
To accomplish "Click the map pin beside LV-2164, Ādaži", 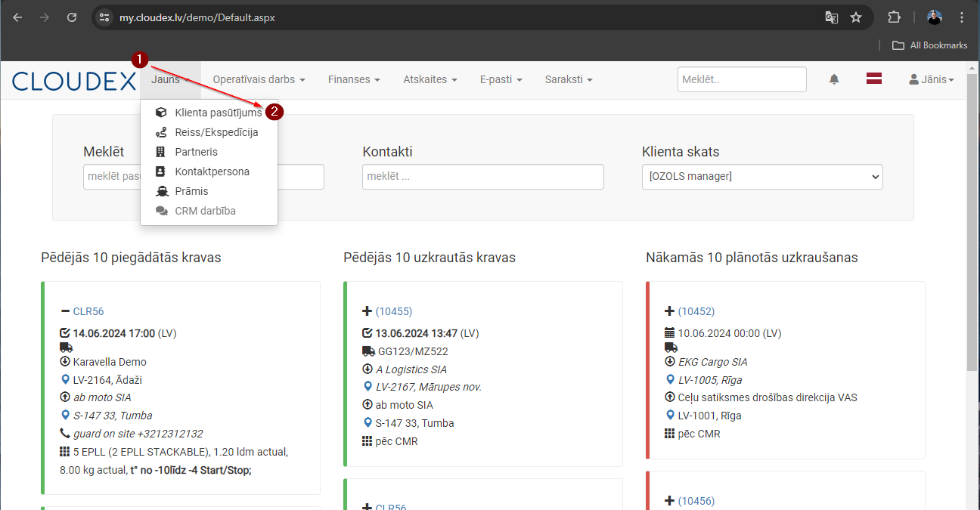I will [x=65, y=380].
